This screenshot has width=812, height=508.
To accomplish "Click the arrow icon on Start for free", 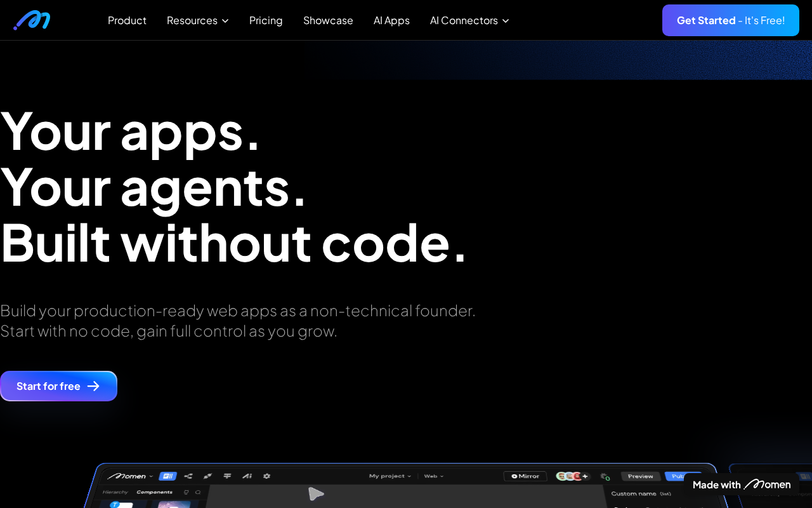I will point(93,386).
